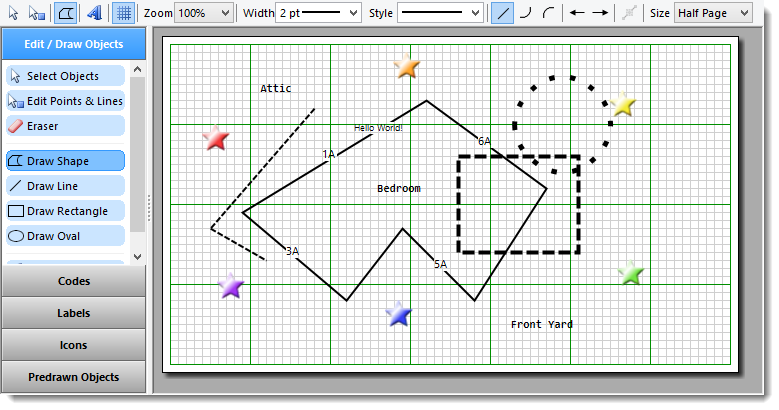Open the Codes panel tab

pyautogui.click(x=74, y=281)
